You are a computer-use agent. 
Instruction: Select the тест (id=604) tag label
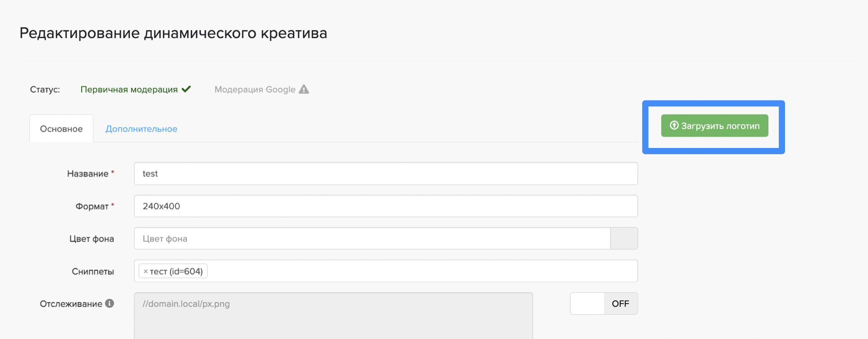(176, 271)
